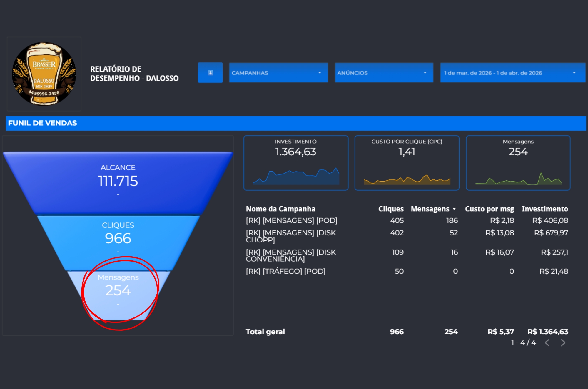Image resolution: width=588 pixels, height=389 pixels.
Task: Click the Mensagens column sort arrow
Action: 454,209
